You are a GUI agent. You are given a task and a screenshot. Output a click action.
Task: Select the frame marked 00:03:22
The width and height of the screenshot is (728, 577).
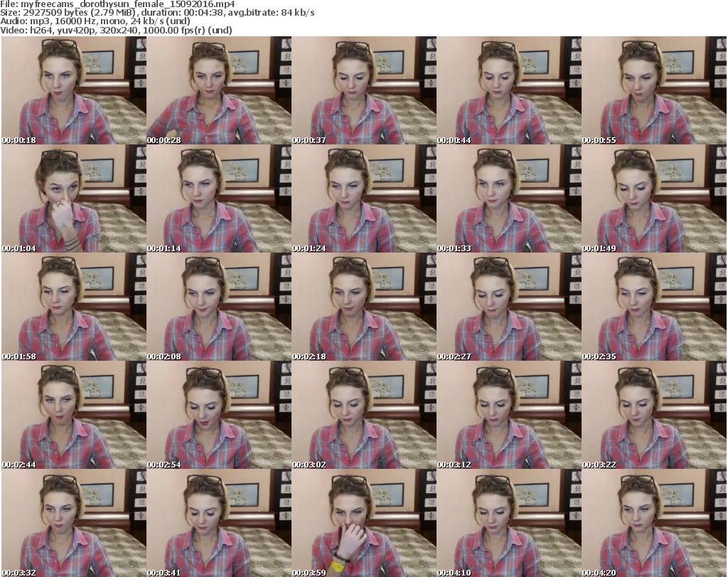coord(653,415)
